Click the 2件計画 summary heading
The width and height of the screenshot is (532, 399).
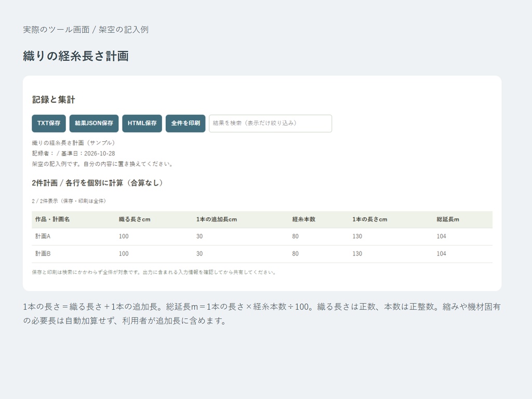tap(97, 183)
